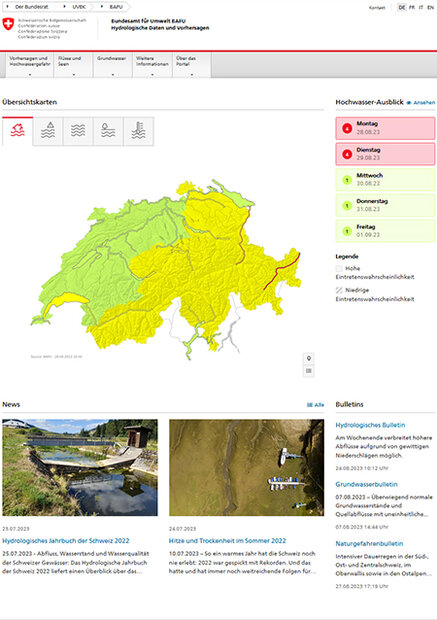
Task: Open the water temperature thermometer map icon
Action: tap(138, 131)
